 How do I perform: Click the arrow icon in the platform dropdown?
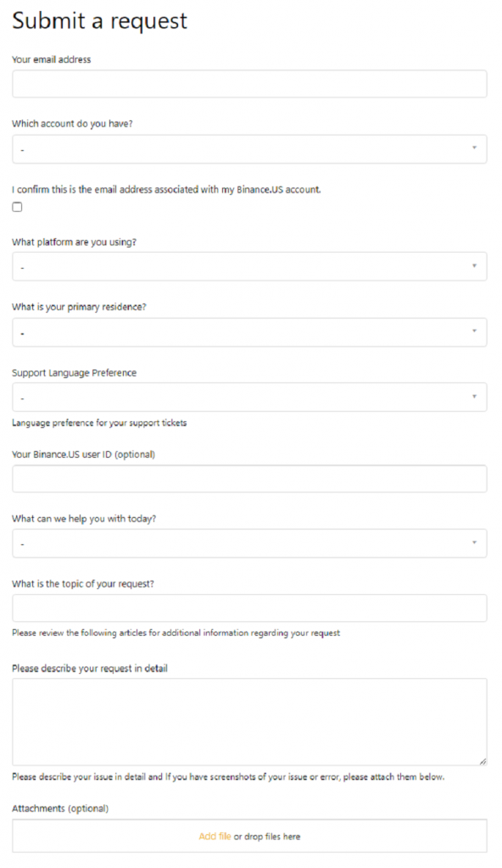tap(474, 266)
